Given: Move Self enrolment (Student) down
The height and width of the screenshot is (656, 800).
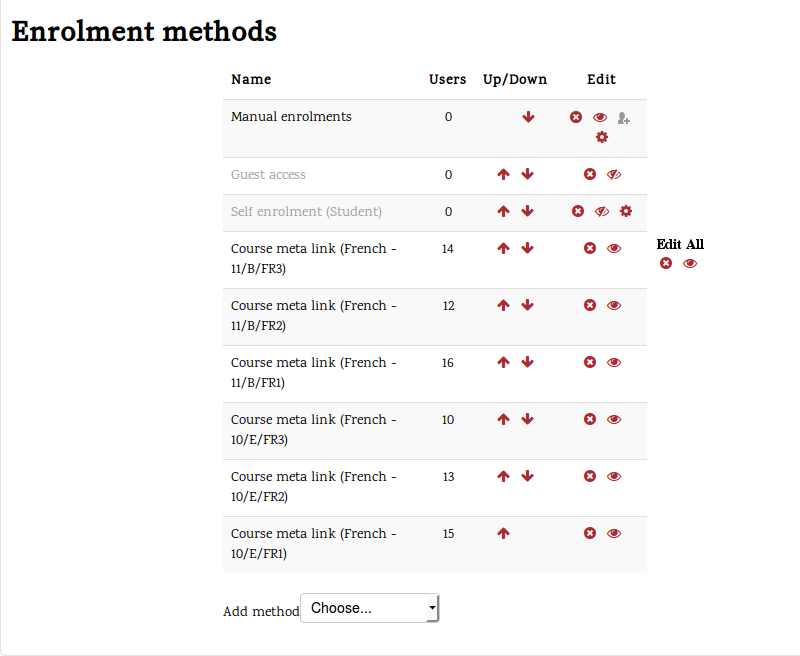Looking at the screenshot, I should pos(528,211).
